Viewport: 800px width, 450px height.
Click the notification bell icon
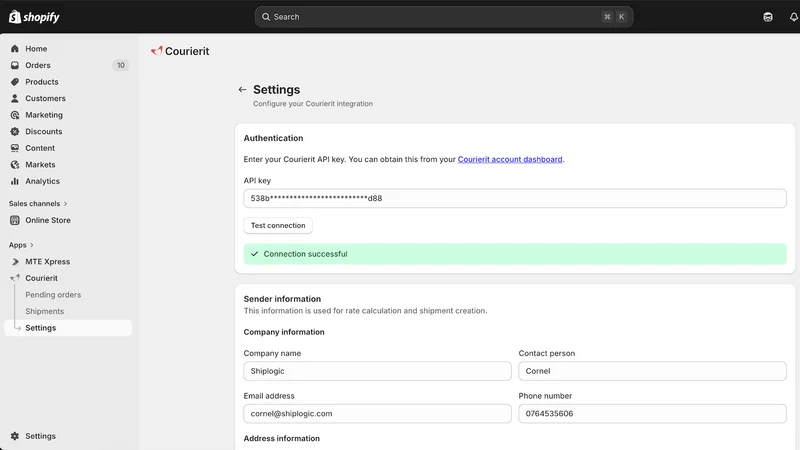coord(793,17)
